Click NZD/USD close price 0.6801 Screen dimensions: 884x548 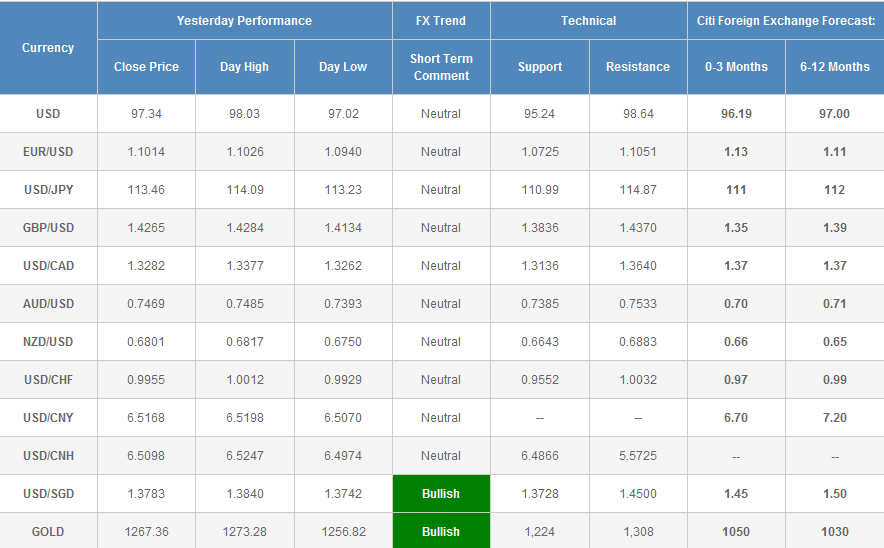[146, 342]
